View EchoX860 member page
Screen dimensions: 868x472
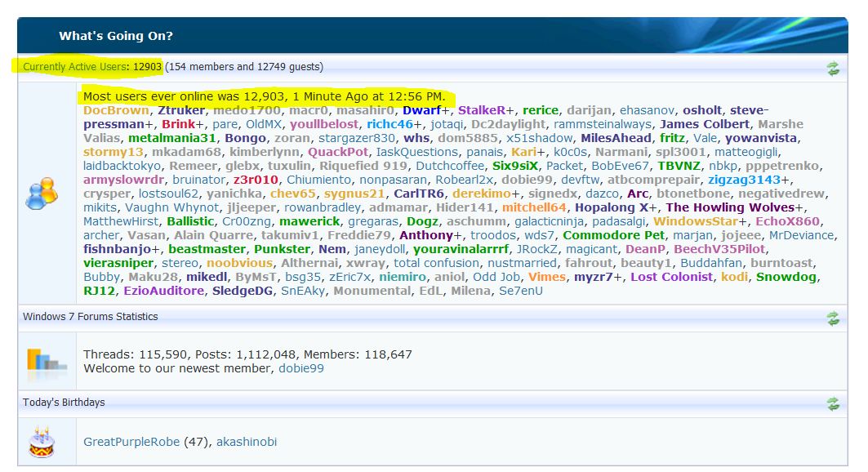[788, 221]
